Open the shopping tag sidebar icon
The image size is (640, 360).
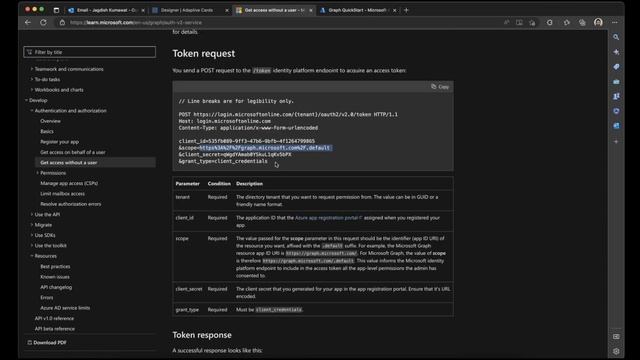click(616, 67)
